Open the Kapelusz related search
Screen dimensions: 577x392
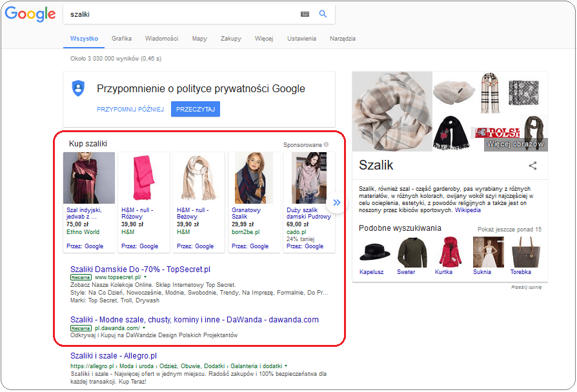[x=371, y=271]
